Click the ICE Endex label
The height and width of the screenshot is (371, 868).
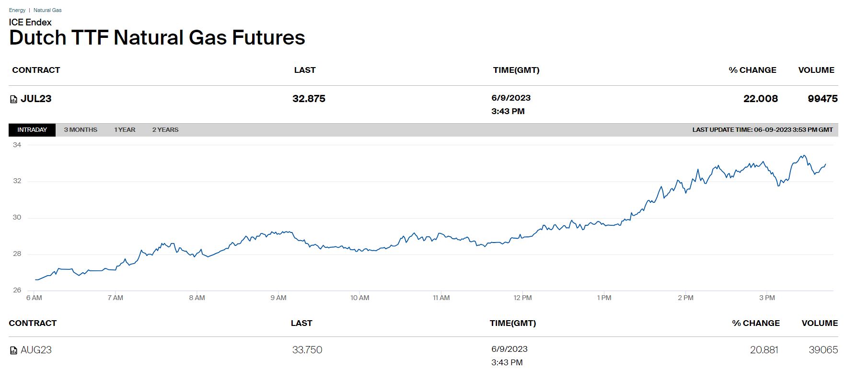tap(30, 22)
